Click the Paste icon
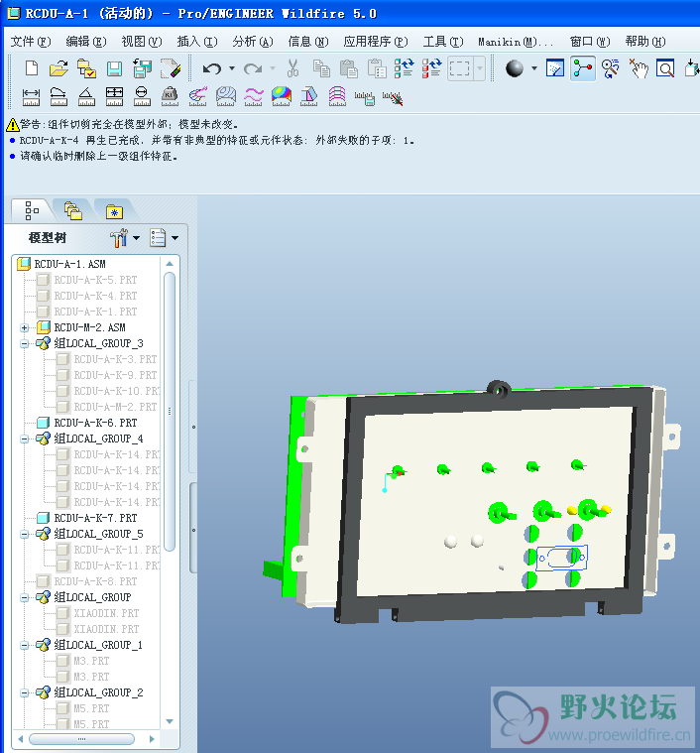 (x=349, y=68)
